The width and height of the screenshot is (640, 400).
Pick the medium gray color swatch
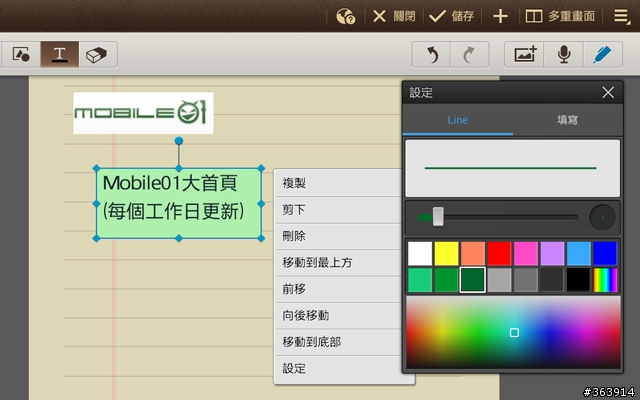point(526,280)
